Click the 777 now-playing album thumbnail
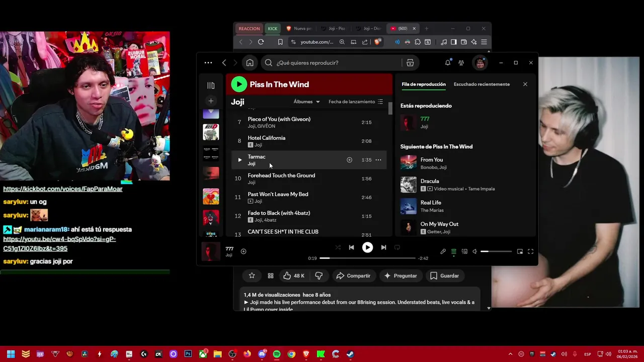 pyautogui.click(x=210, y=251)
